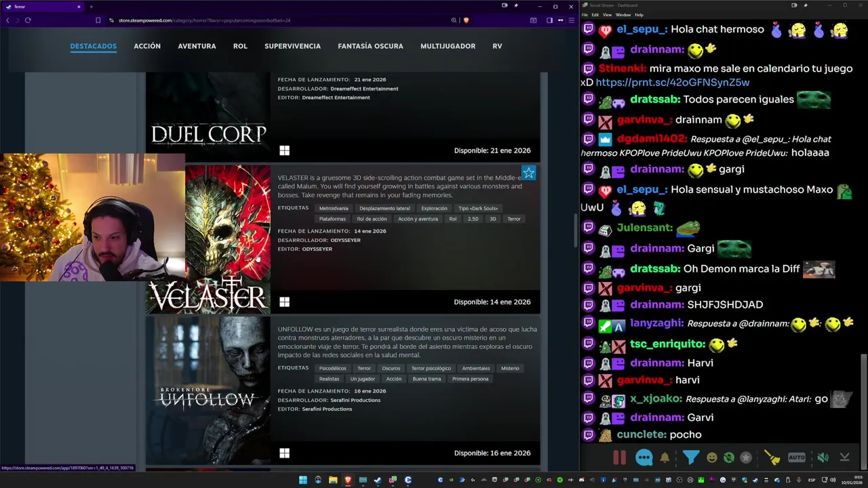Open Steam from the taskbar
This screenshot has width=868, height=488.
click(x=378, y=480)
